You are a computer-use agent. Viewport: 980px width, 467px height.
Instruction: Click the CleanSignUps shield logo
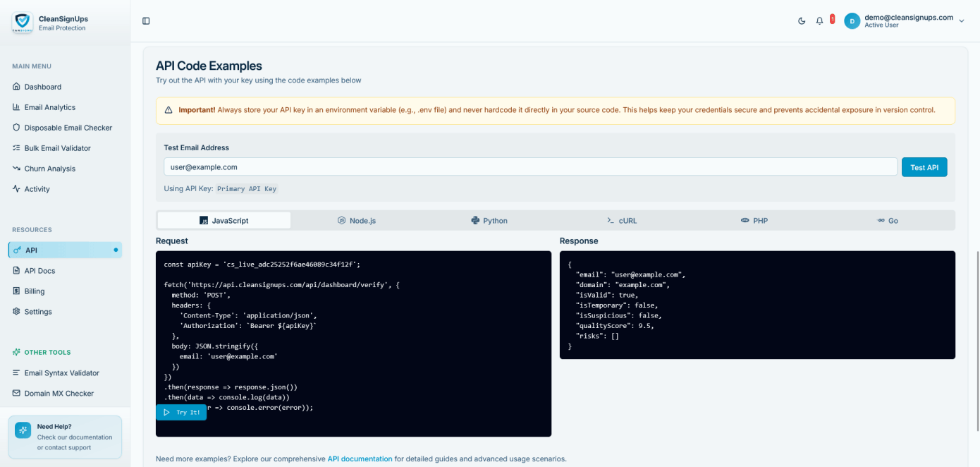tap(22, 23)
